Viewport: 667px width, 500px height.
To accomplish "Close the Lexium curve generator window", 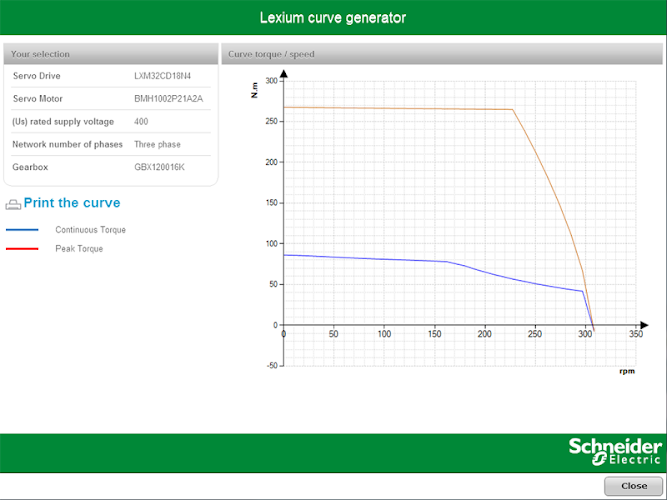I will tap(634, 486).
